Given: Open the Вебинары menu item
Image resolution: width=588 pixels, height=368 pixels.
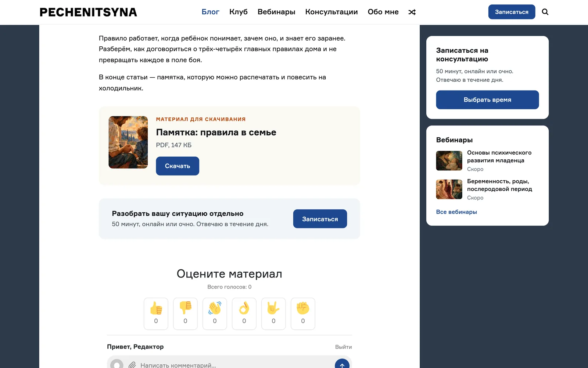Looking at the screenshot, I should [276, 12].
